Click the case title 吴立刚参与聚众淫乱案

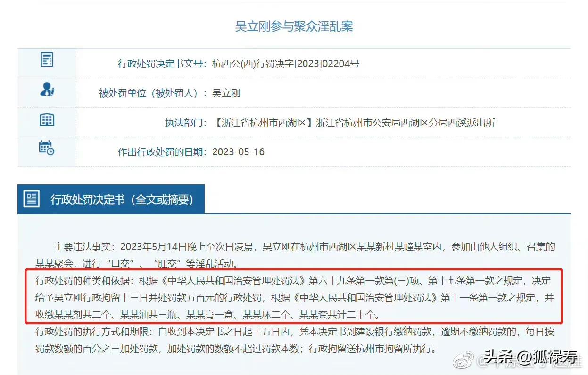click(x=294, y=26)
